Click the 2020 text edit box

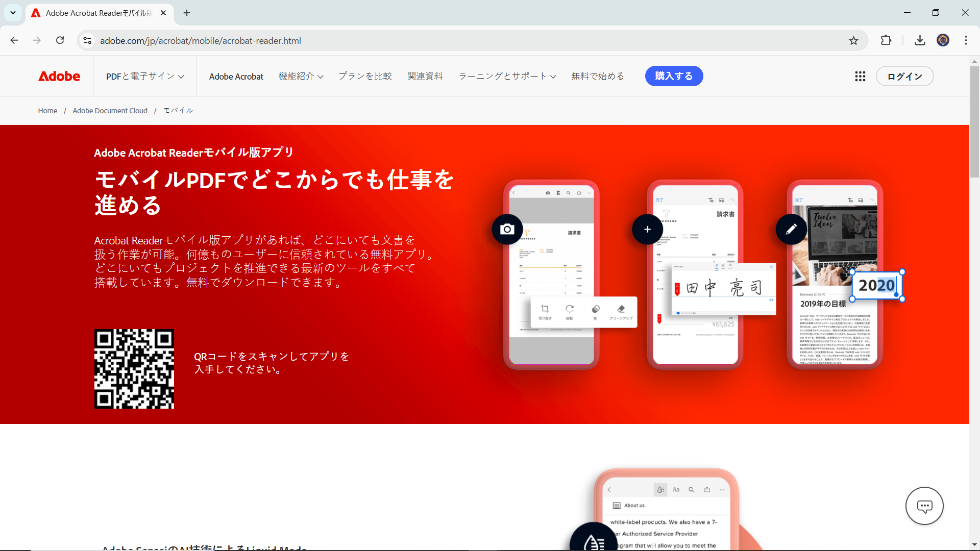click(877, 286)
